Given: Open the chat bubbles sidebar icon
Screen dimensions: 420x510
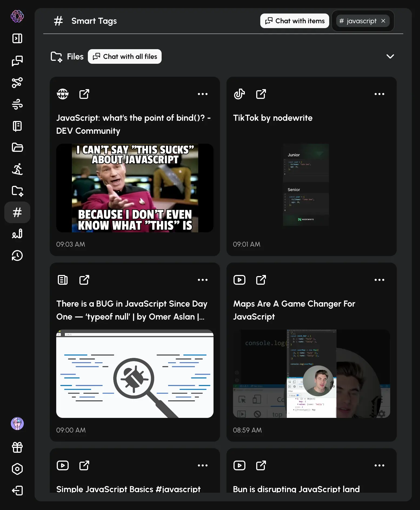Looking at the screenshot, I should 17,61.
